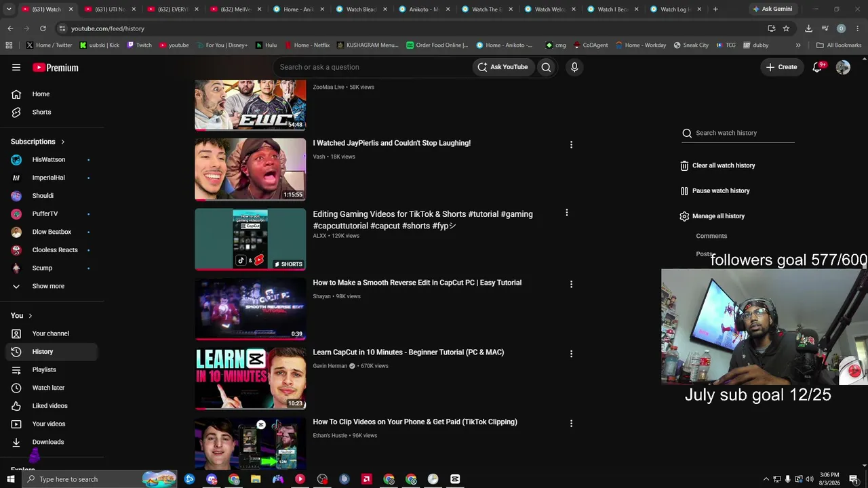Viewport: 868px width, 488px height.
Task: Open the JayPierlis reaction thumbnail
Action: (x=250, y=169)
